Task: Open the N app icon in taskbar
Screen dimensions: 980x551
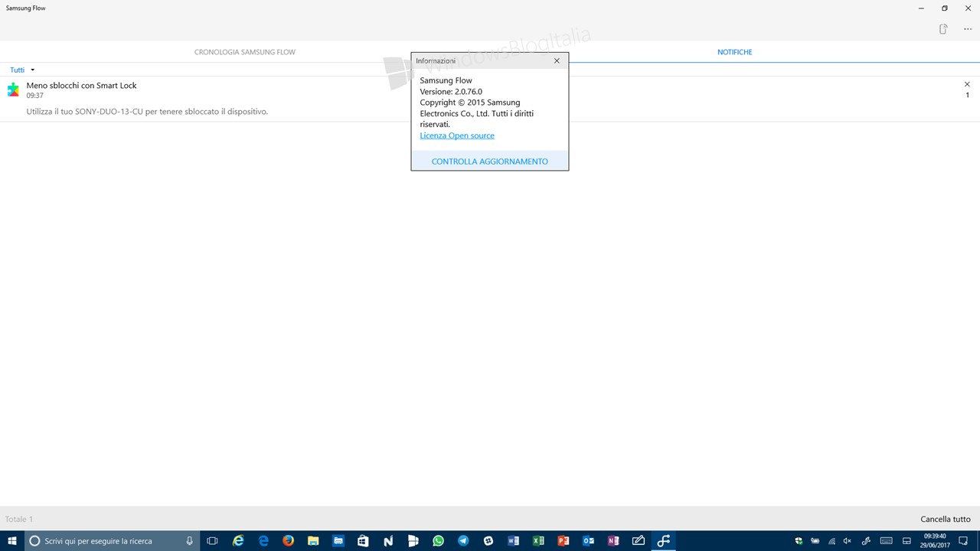Action: point(388,541)
